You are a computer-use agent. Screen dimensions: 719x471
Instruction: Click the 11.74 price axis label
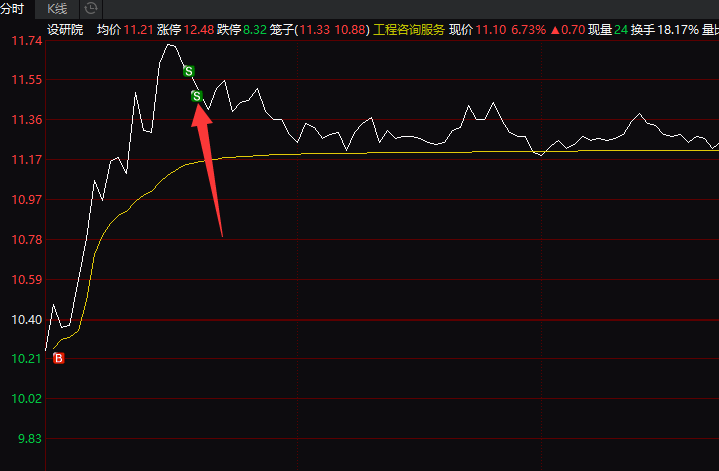tap(27, 41)
